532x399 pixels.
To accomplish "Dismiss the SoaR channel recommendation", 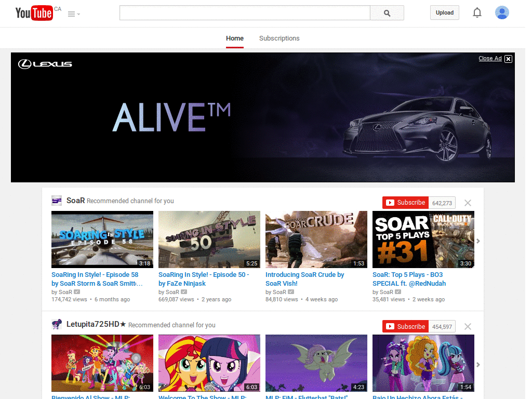I will [x=468, y=203].
